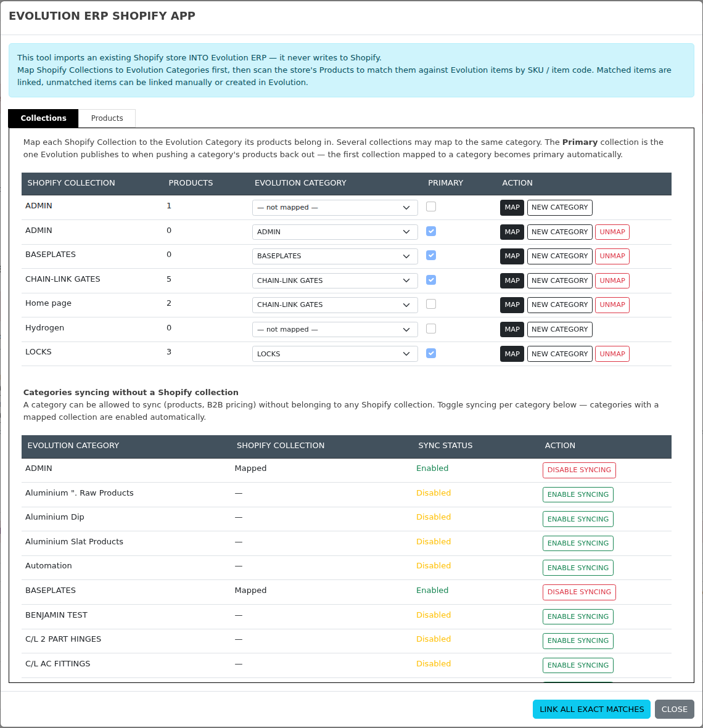
Task: Open category dropdown in CHAIN-LINK GATES collection row
Action: pyautogui.click(x=335, y=280)
